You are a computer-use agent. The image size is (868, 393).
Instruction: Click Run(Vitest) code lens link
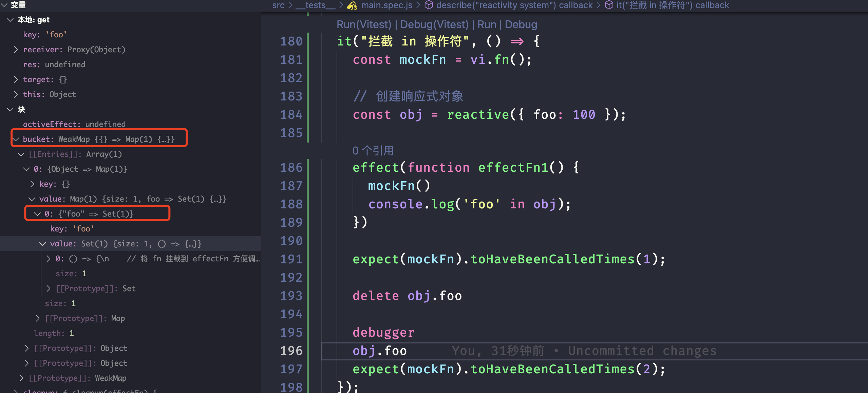pyautogui.click(x=364, y=24)
